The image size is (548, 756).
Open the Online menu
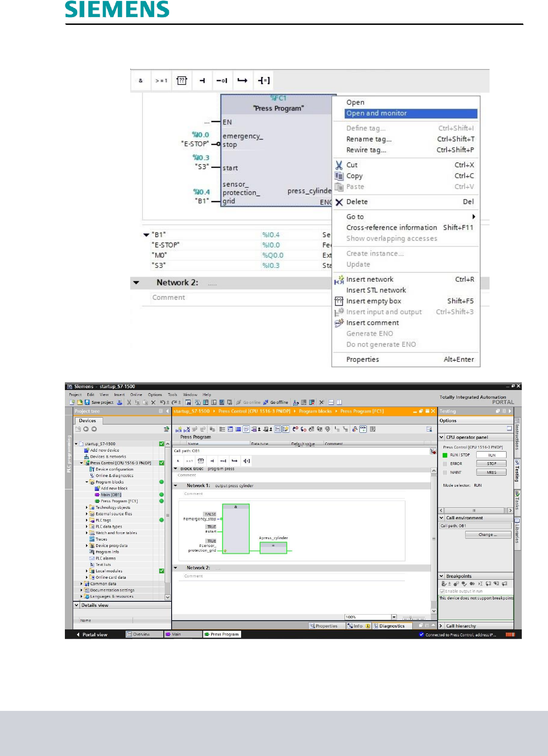[x=136, y=395]
